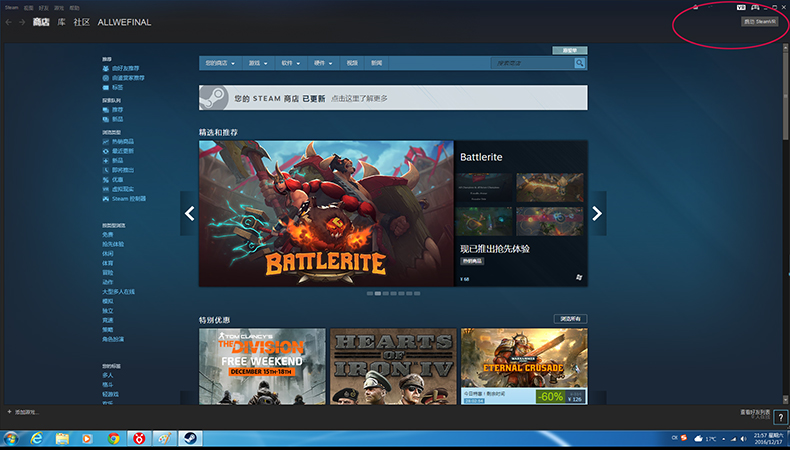Open the 库 (Library) tab

(x=61, y=22)
